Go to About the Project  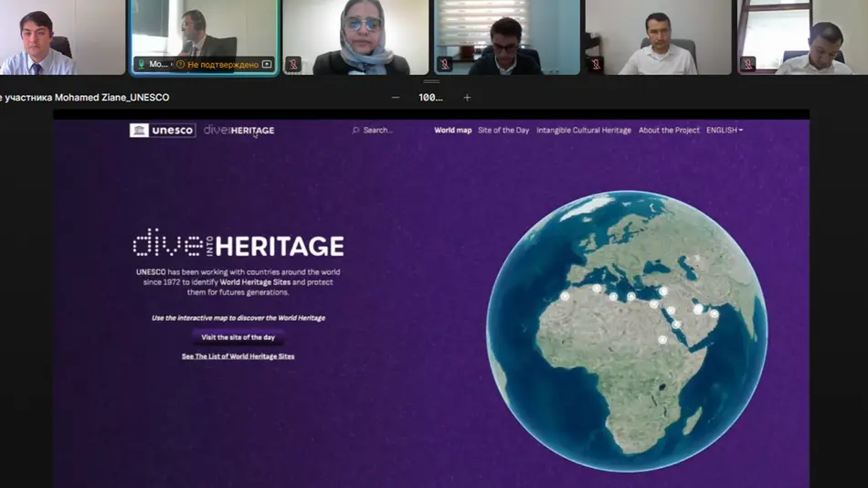pyautogui.click(x=669, y=131)
